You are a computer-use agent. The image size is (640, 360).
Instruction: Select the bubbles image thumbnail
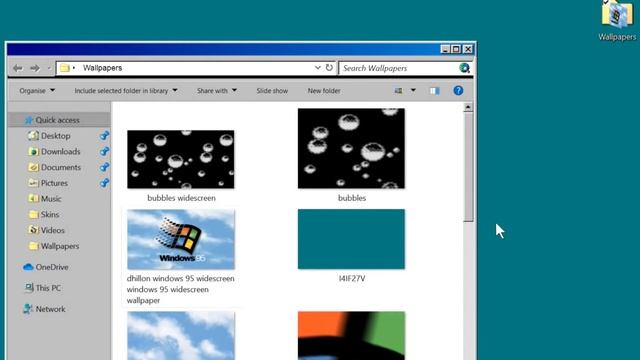[x=351, y=149]
